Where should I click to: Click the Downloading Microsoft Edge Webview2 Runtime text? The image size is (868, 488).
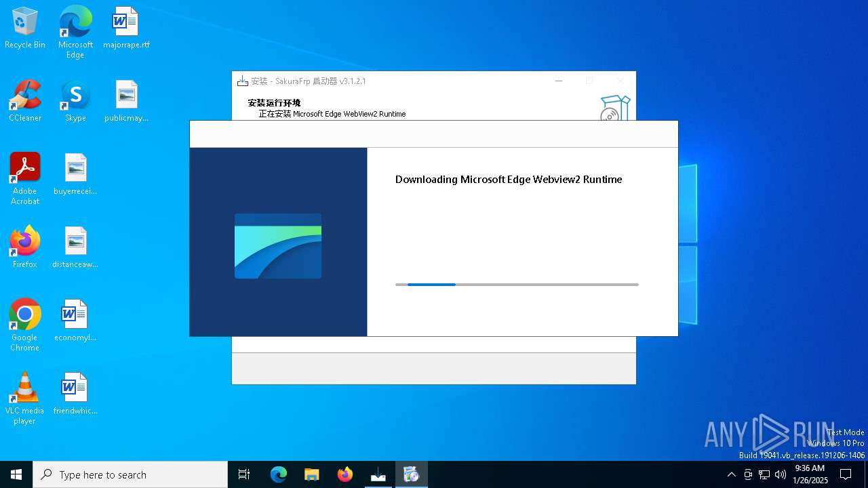click(509, 180)
